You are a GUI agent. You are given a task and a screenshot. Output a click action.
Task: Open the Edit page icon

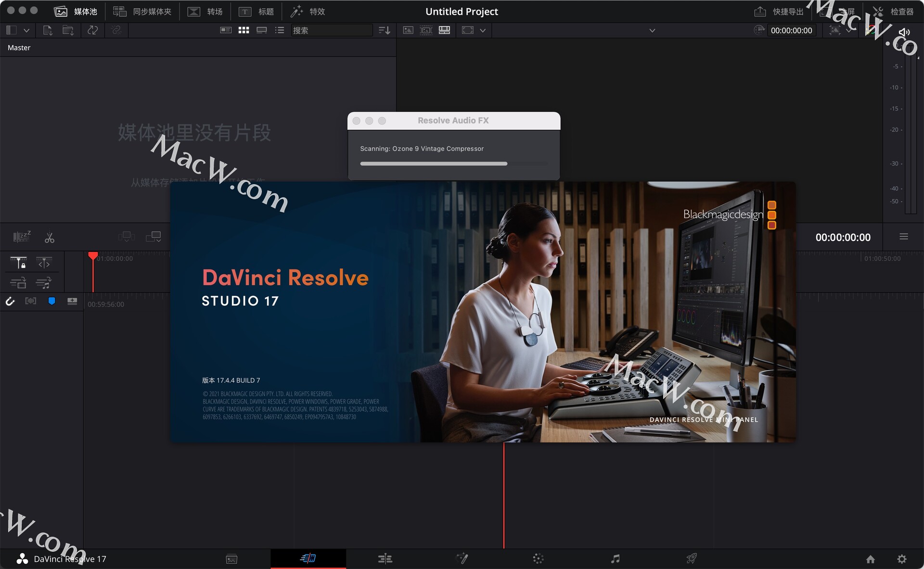click(x=385, y=558)
